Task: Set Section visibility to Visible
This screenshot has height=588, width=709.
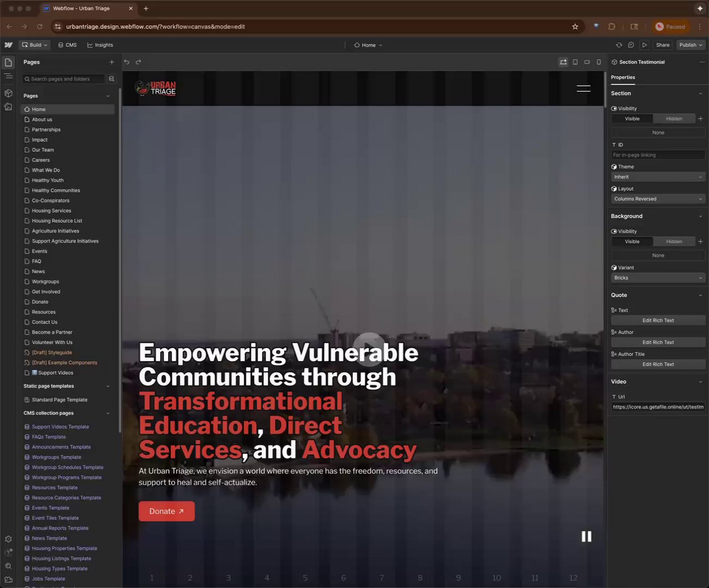Action: (x=632, y=118)
